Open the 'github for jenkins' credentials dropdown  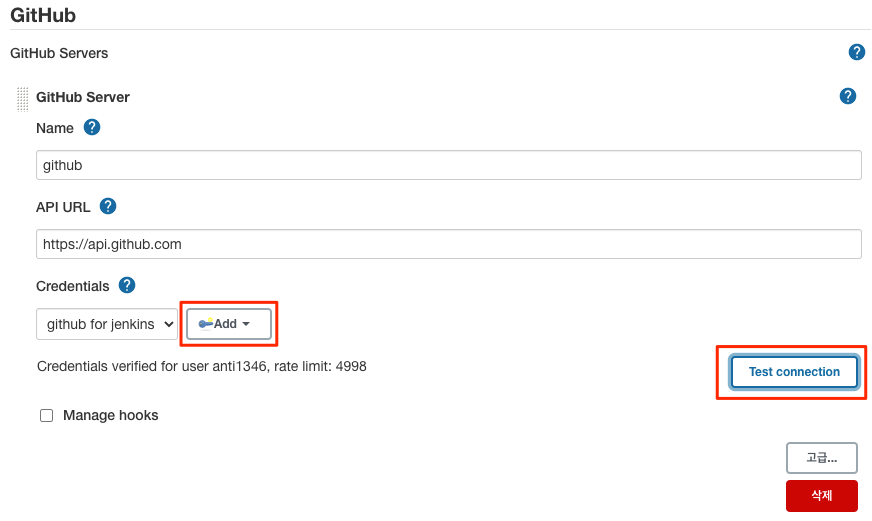pyautogui.click(x=107, y=324)
